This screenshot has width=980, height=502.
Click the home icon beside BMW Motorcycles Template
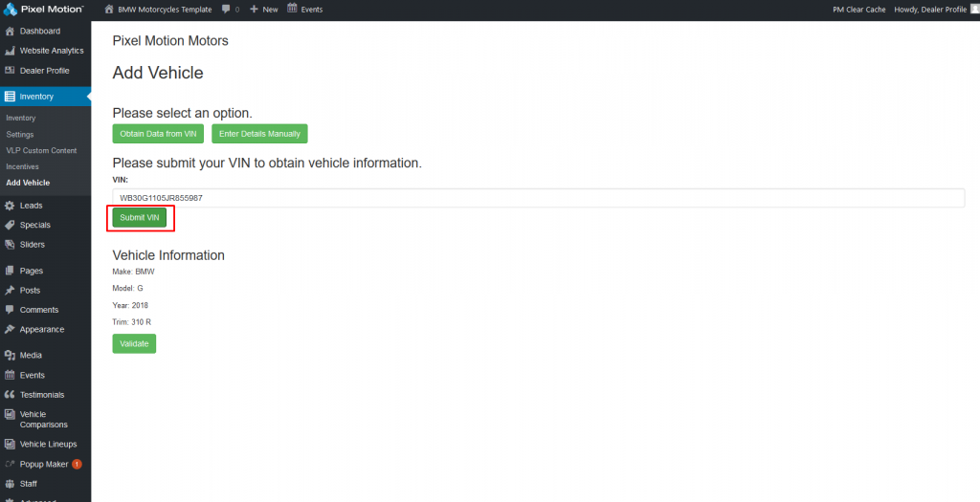pyautogui.click(x=109, y=10)
